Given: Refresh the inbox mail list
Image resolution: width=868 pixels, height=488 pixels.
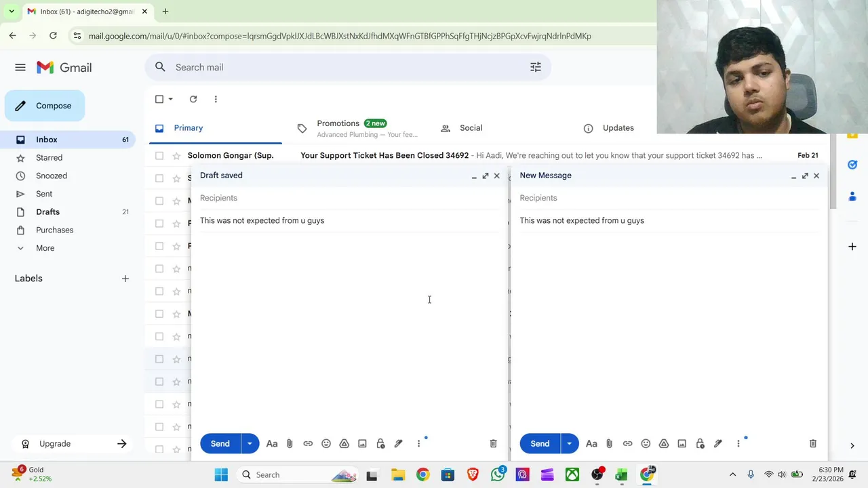Looking at the screenshot, I should point(193,99).
